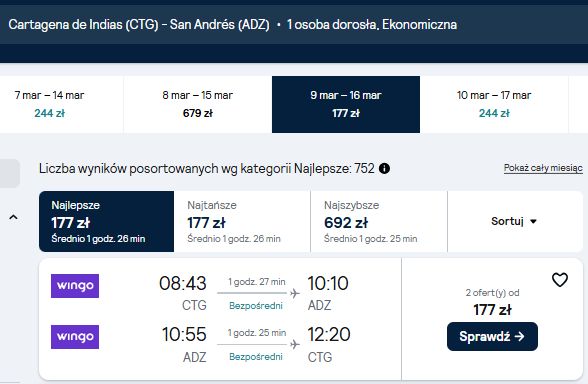Edit the Cartagena – San Andrés search summary
The height and width of the screenshot is (384, 588).
pos(232,25)
